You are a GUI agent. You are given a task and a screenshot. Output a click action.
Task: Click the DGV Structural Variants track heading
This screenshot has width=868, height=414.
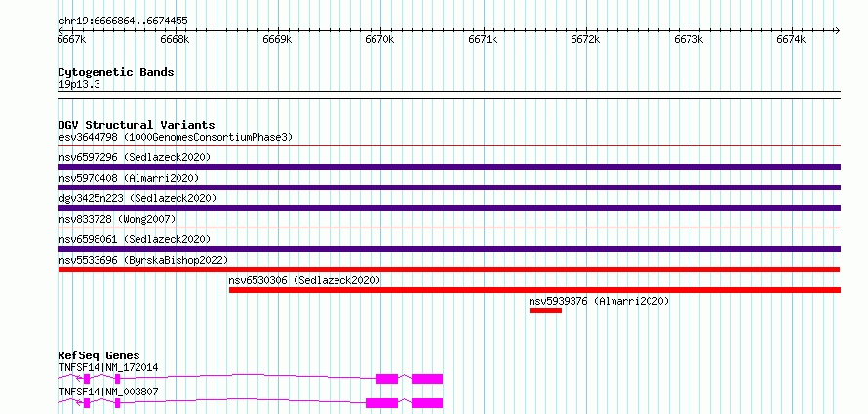point(137,125)
